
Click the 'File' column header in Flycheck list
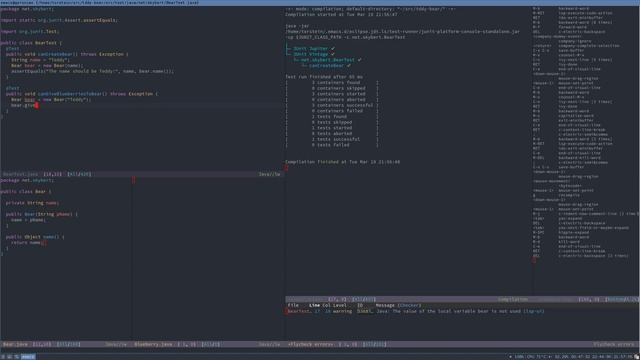pos(293,305)
